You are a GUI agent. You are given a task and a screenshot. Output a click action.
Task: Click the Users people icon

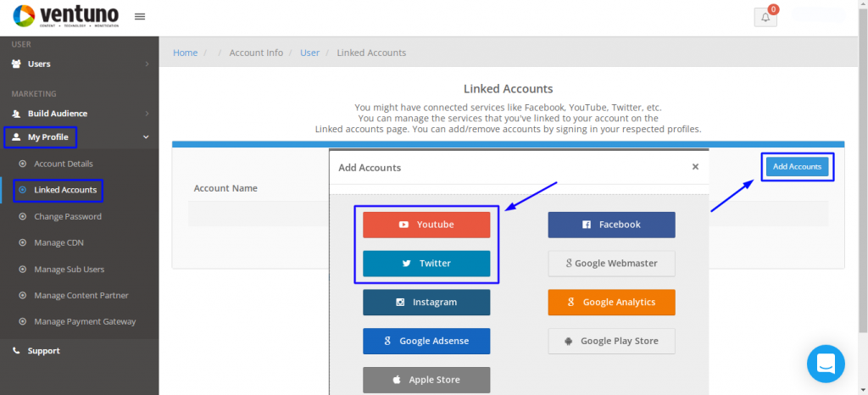point(17,64)
